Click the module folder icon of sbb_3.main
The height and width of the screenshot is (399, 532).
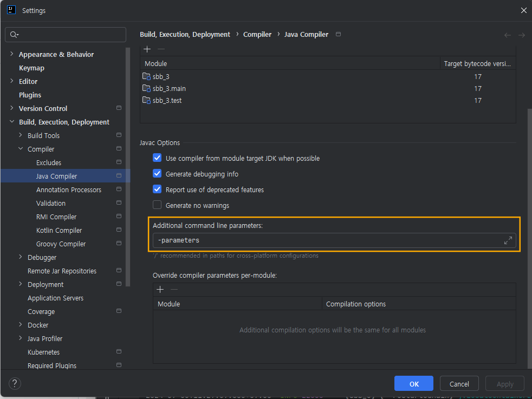point(147,88)
